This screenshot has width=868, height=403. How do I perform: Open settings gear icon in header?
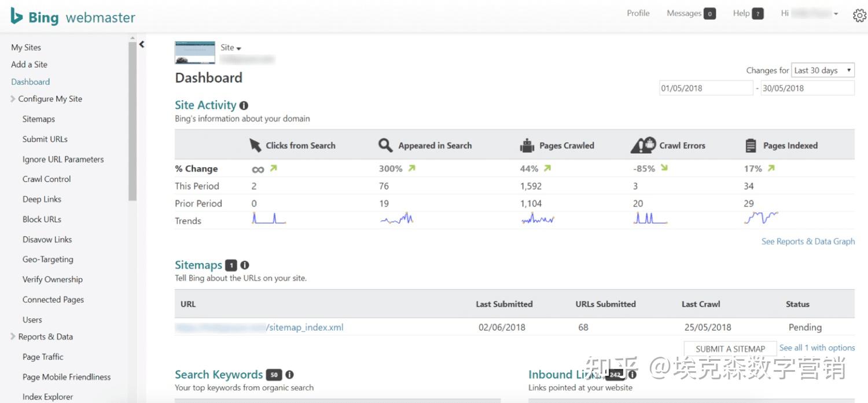pos(859,16)
